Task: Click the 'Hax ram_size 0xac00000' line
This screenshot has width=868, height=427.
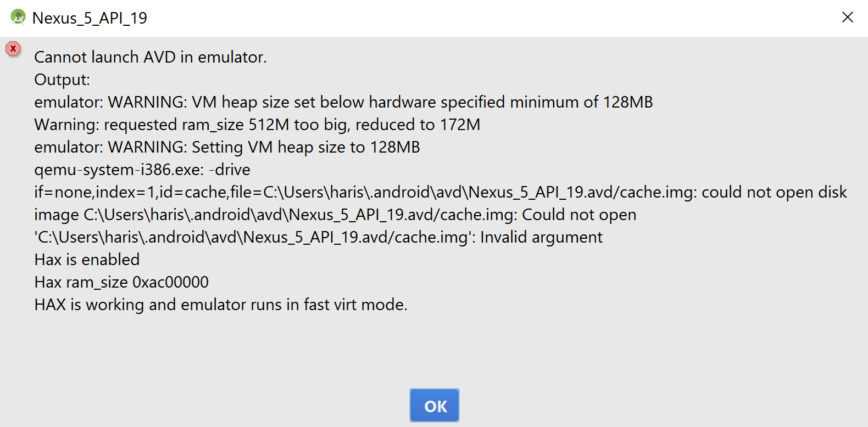Action: (x=121, y=282)
